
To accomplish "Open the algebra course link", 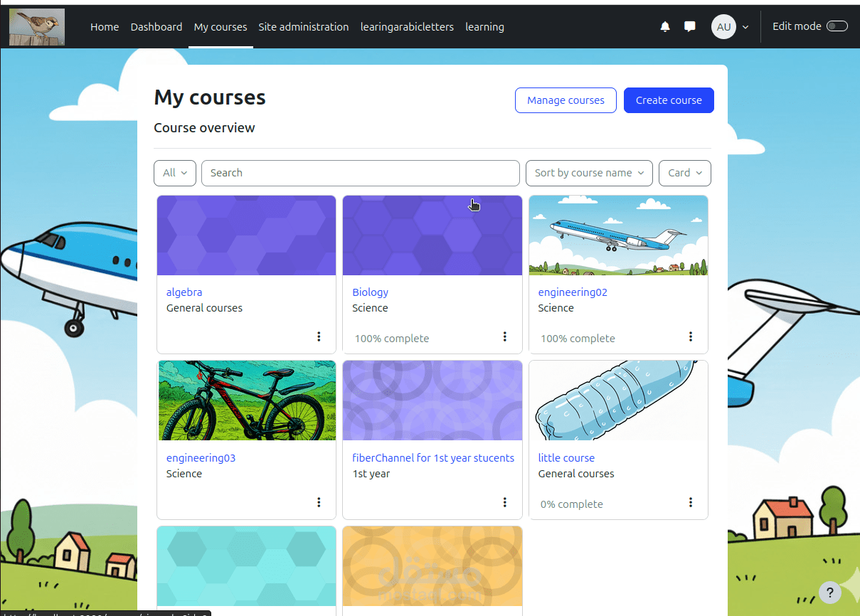I will [x=184, y=292].
